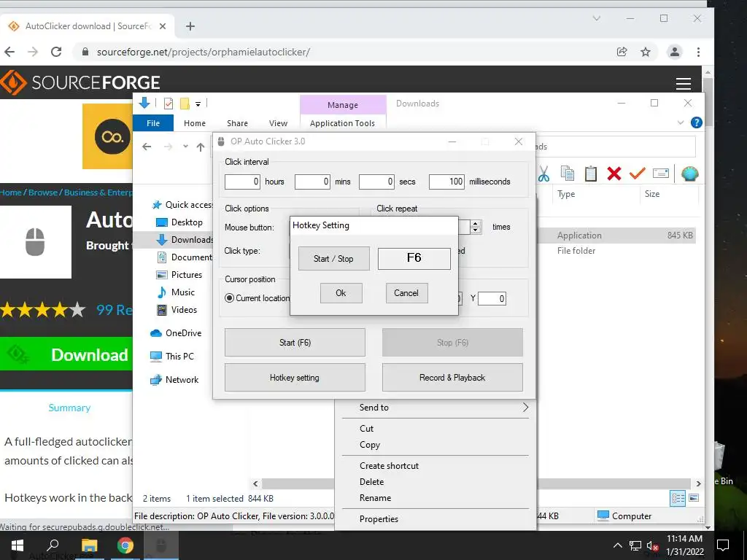Open Hotkey setting button in Auto Clicker
747x560 pixels.
pyautogui.click(x=295, y=378)
